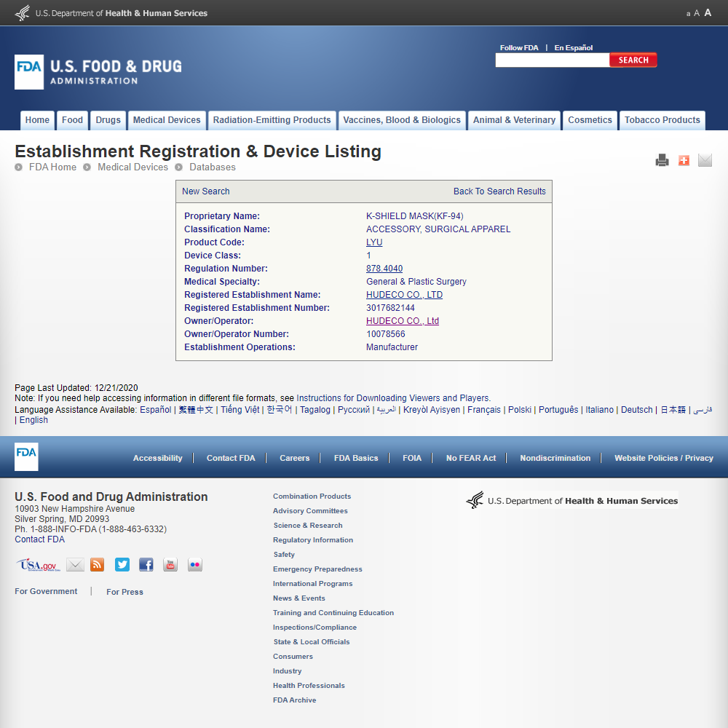Click the red SEARCH button
The image size is (728, 728).
coord(633,60)
